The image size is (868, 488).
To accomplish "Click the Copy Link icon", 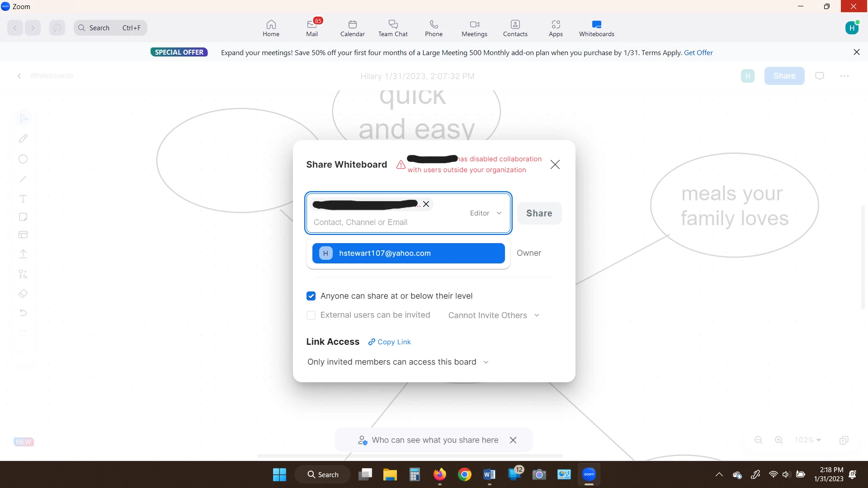I will pyautogui.click(x=372, y=342).
